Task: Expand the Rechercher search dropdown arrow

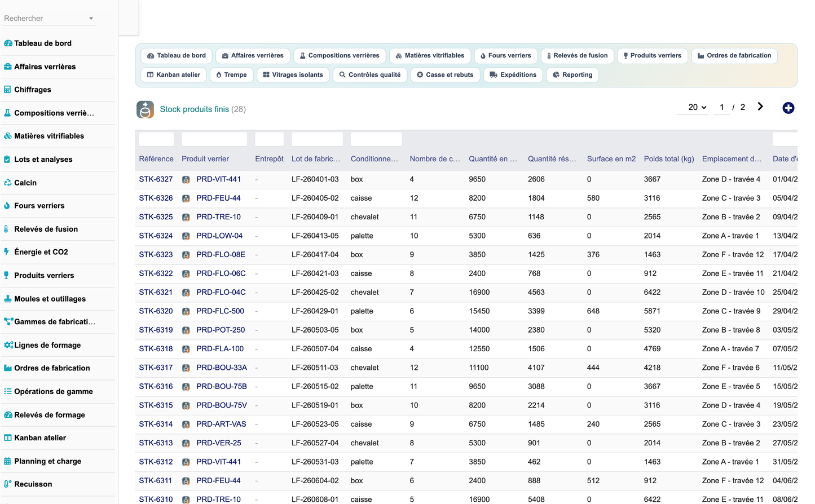Action: click(91, 19)
